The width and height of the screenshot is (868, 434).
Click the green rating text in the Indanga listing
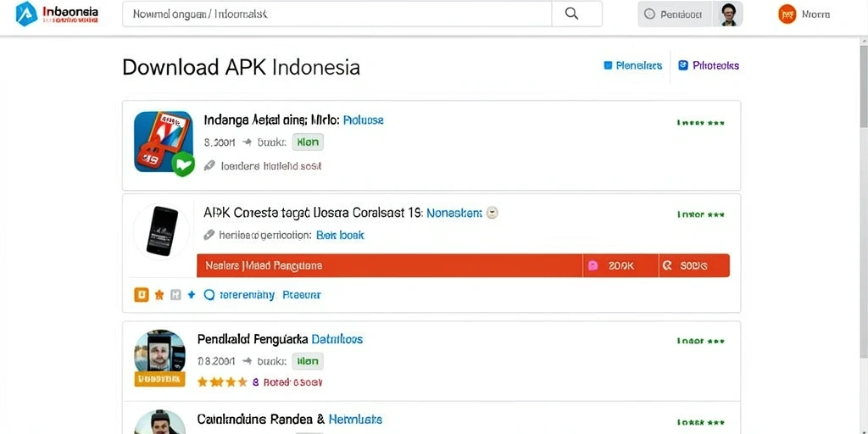pos(700,123)
